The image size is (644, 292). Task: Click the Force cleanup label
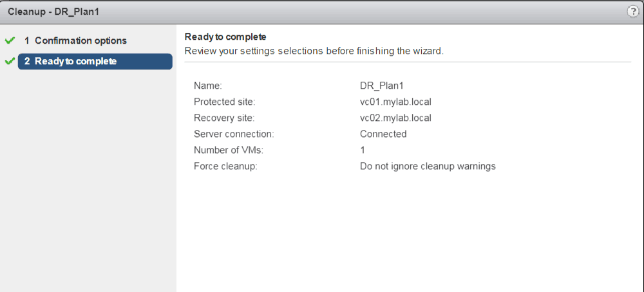click(225, 167)
